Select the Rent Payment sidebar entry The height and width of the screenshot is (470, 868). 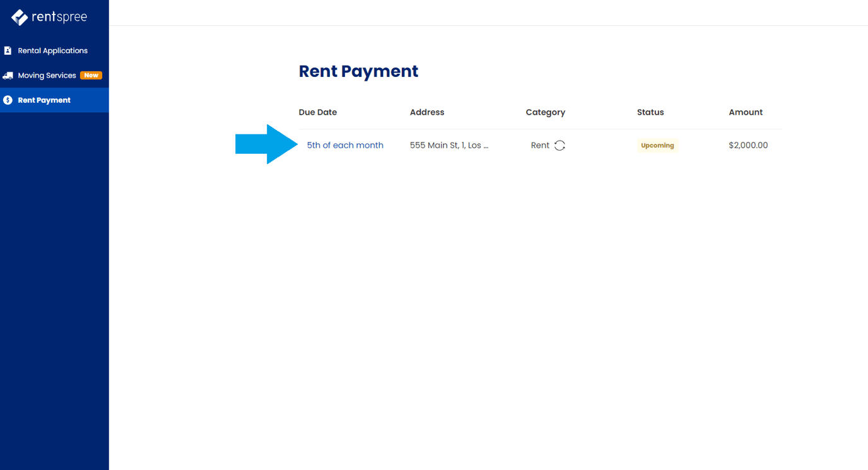click(44, 100)
